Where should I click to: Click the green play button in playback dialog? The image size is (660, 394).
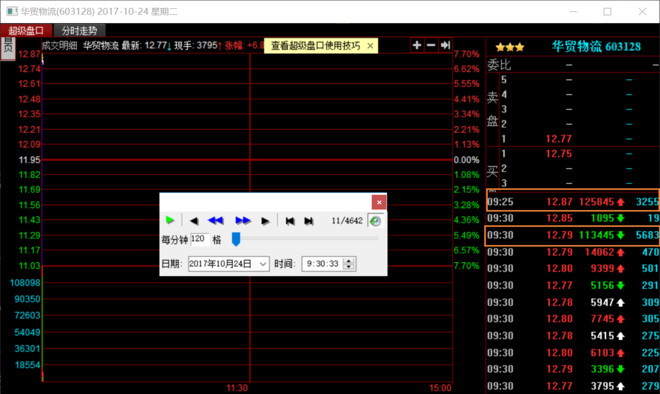[170, 220]
